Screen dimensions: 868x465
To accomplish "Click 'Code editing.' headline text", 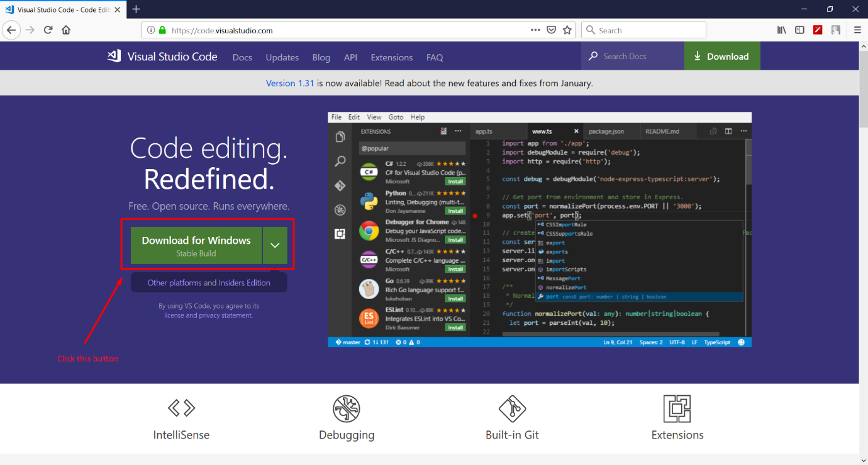I will 209,148.
